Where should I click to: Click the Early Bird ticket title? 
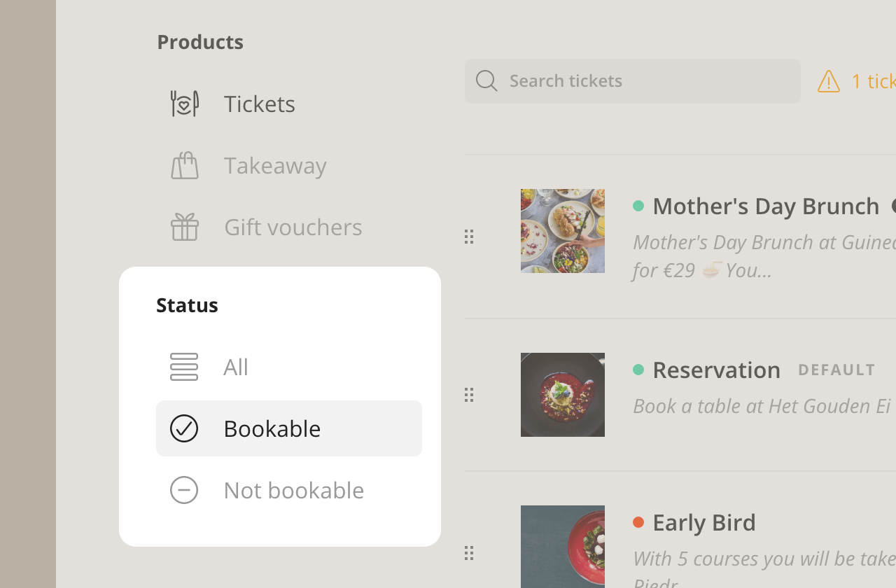point(703,522)
